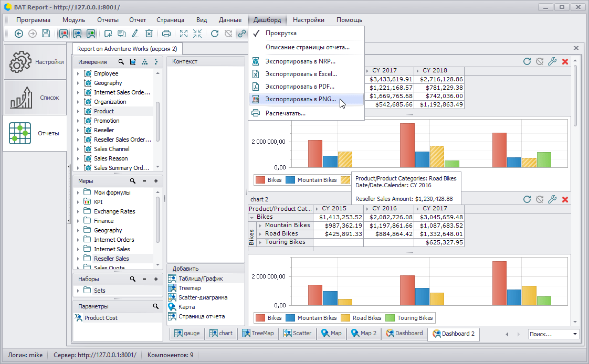The width and height of the screenshot is (589, 364).
Task: Click the Поиск search input field
Action: click(x=549, y=334)
